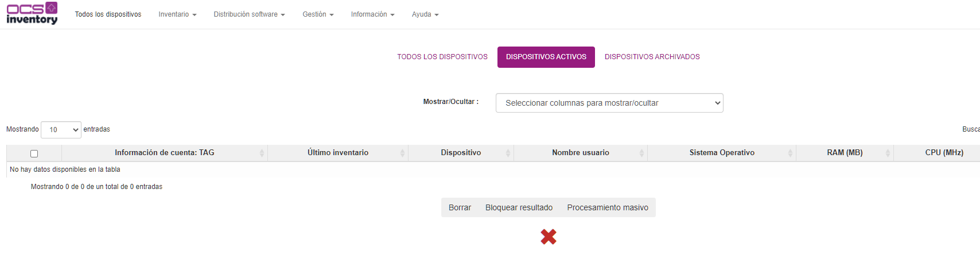Expand the Gestión menu
980x262 pixels.
point(318,14)
